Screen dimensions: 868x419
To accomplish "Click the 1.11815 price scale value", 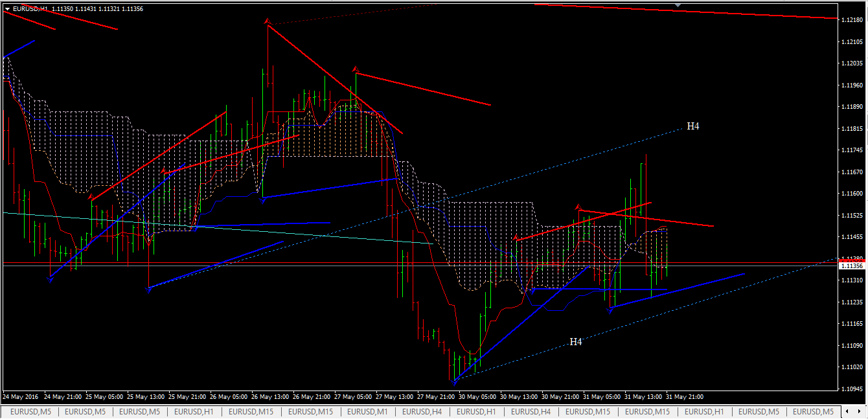I will 851,129.
